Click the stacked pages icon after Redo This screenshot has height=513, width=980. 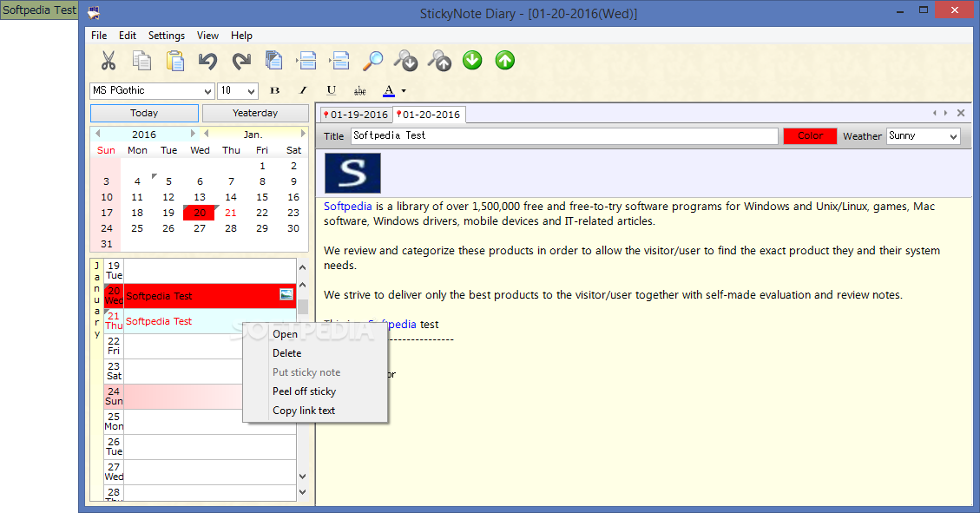pos(273,61)
